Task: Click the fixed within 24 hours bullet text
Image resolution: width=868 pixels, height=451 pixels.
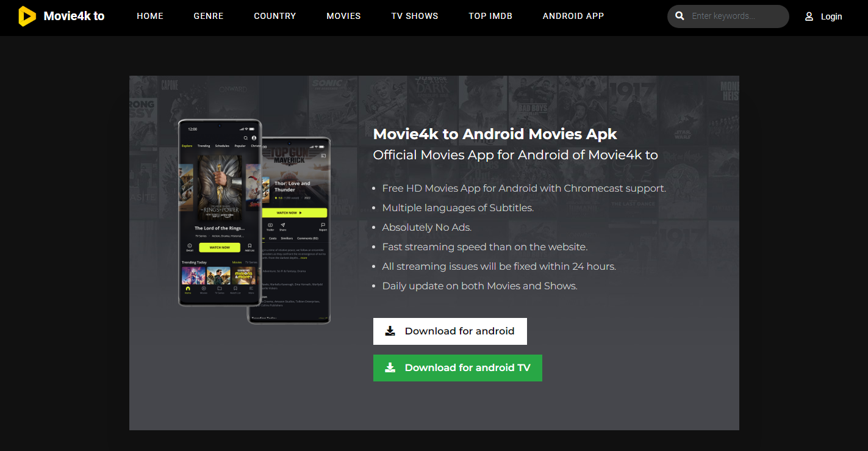Action: pos(499,267)
